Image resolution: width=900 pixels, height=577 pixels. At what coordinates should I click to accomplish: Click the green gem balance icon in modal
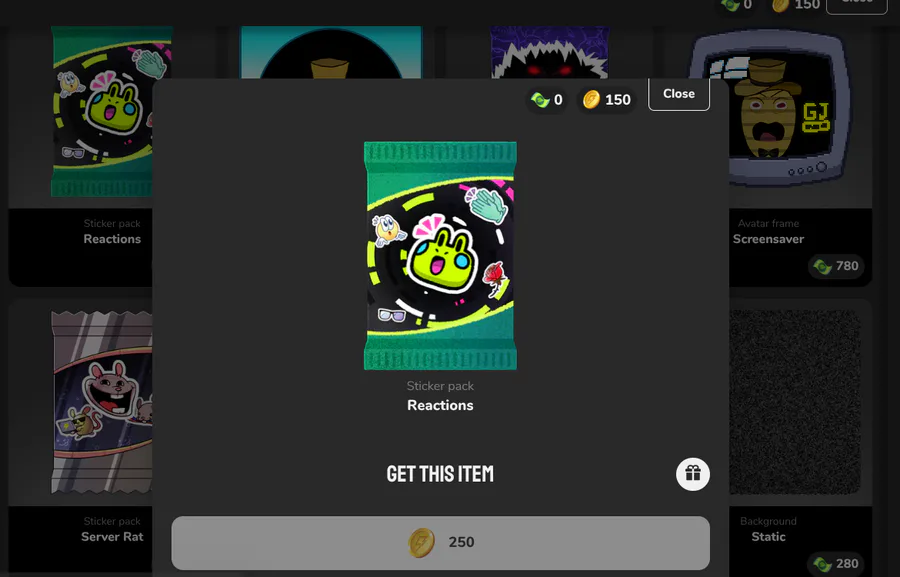540,100
